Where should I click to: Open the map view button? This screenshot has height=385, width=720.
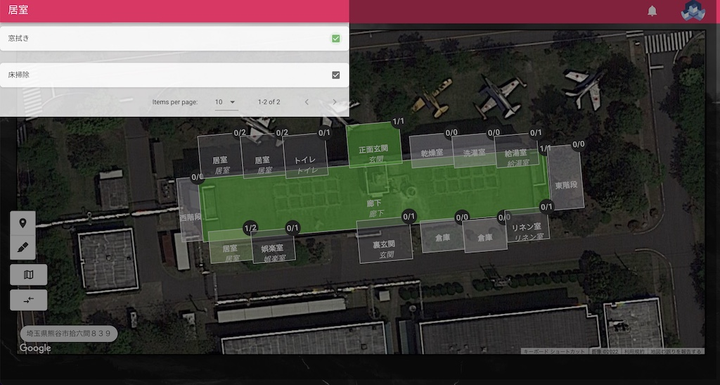28,275
